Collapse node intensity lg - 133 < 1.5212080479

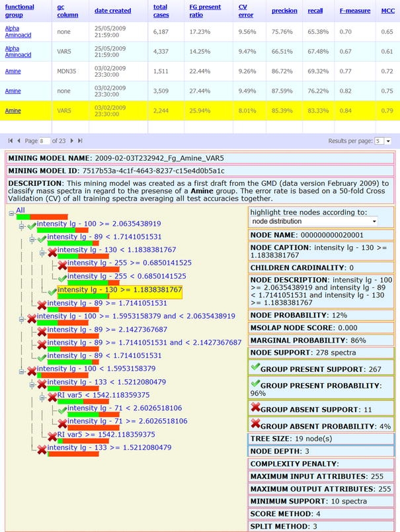pyautogui.click(x=32, y=384)
